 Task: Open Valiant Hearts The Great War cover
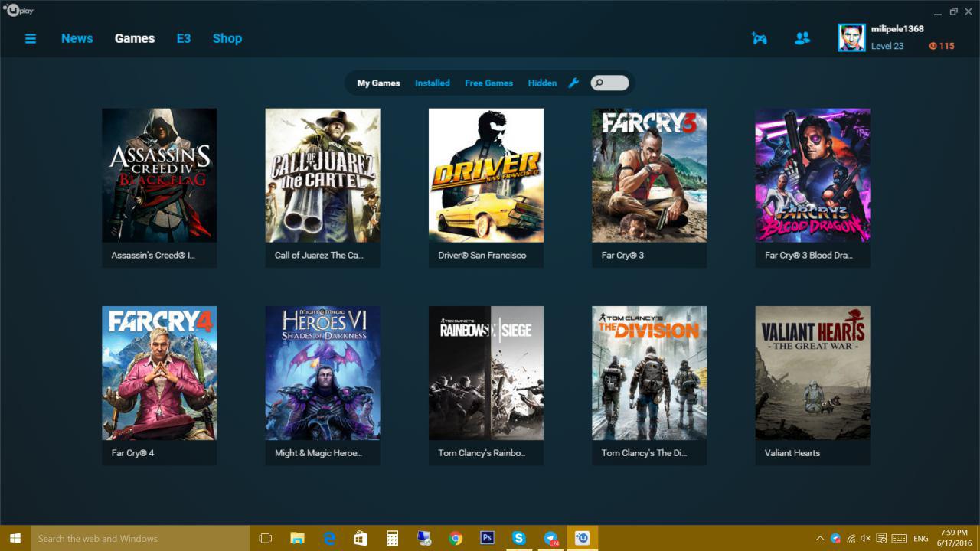pyautogui.click(x=812, y=373)
